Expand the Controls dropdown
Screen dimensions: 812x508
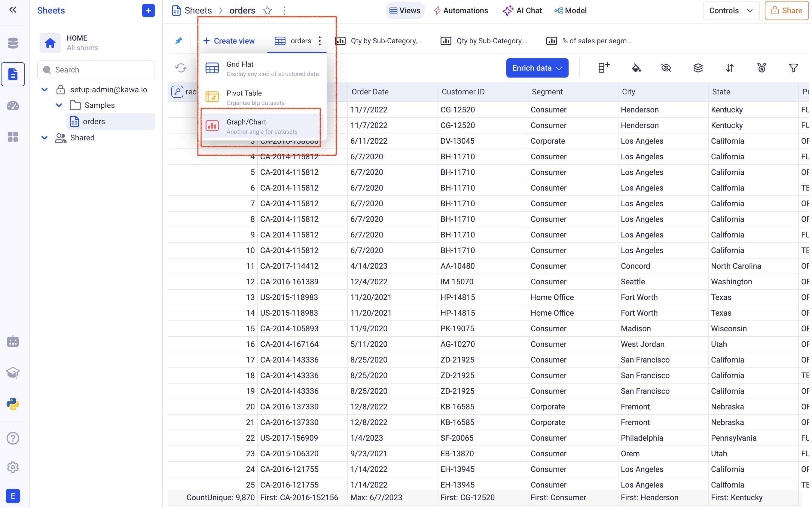pos(731,11)
